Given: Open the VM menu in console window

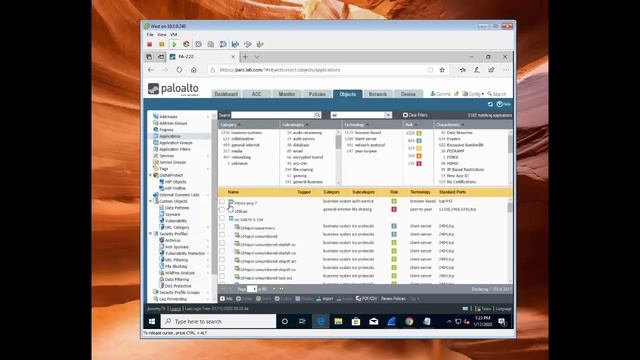Looking at the screenshot, I should [173, 35].
